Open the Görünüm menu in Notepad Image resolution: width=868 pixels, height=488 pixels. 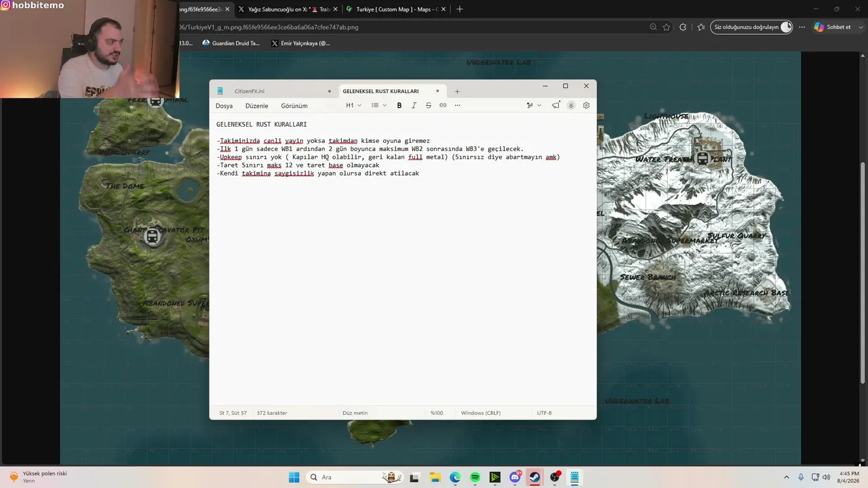pos(294,106)
